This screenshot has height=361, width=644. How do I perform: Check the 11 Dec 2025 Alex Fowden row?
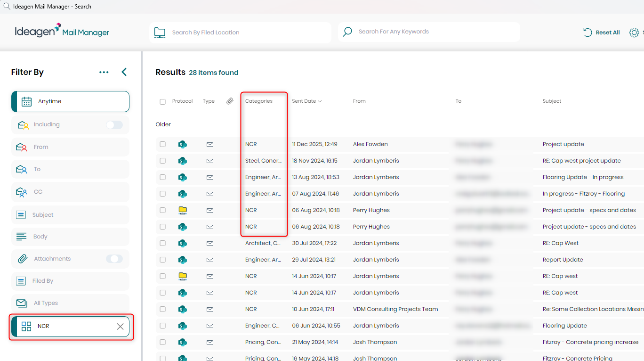click(162, 144)
